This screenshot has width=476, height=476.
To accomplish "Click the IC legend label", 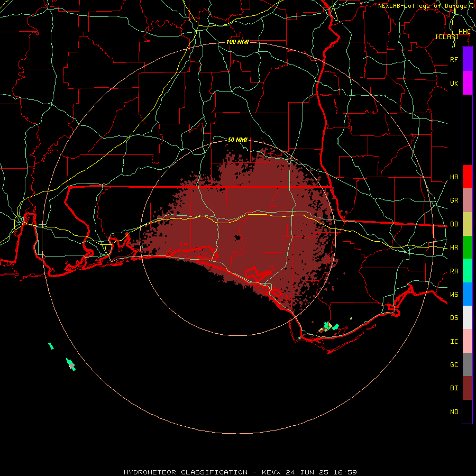I will pyautogui.click(x=454, y=342).
